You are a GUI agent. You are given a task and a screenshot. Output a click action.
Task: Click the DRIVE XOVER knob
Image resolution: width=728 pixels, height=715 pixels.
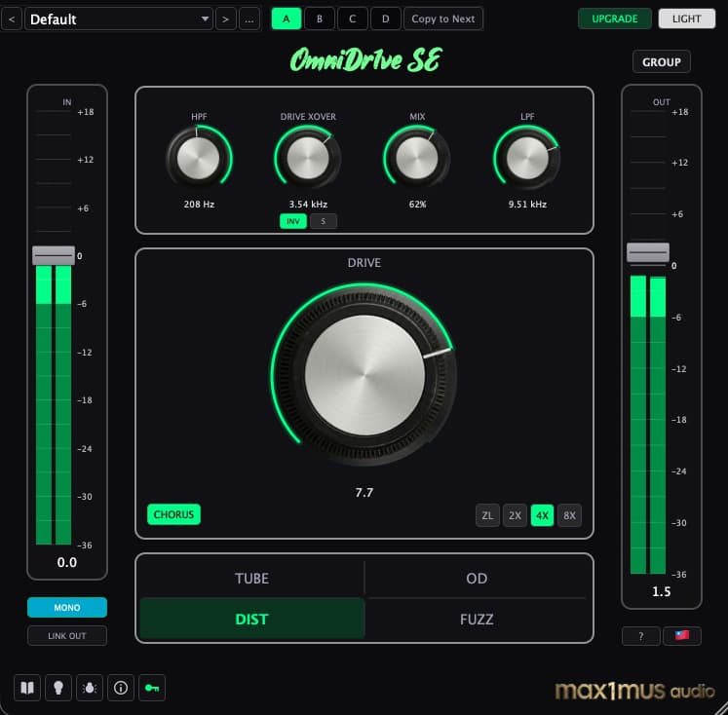coord(308,158)
